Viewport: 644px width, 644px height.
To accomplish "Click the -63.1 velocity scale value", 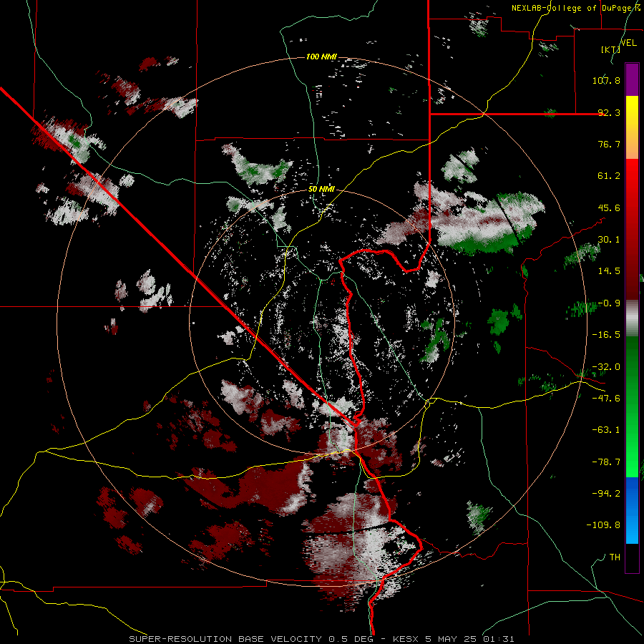I will (606, 430).
